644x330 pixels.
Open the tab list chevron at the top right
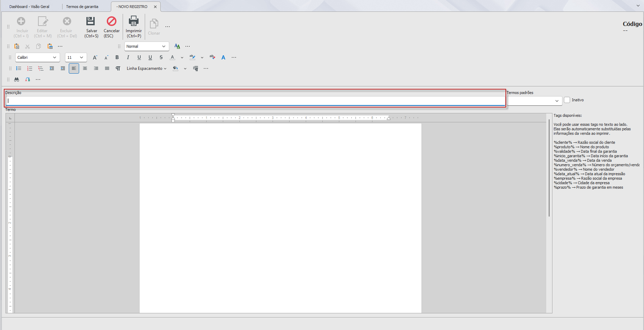tap(638, 6)
